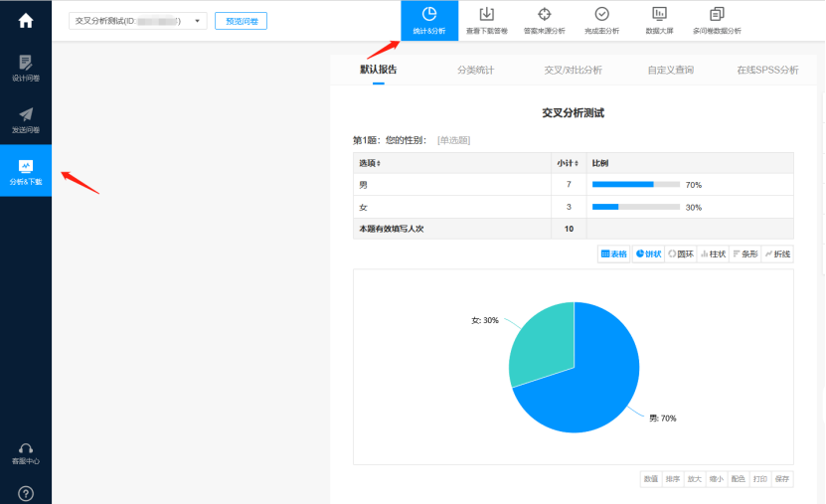Switch to the 自定义查询 tab
826x504 pixels.
pos(671,70)
